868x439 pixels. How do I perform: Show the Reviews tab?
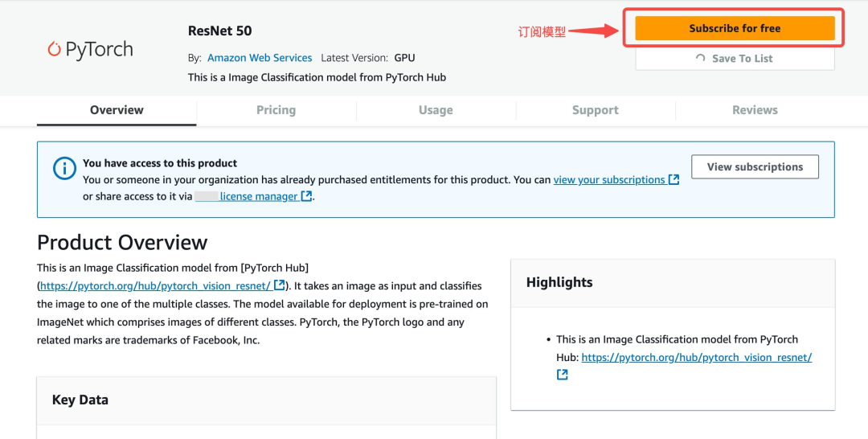pos(755,110)
